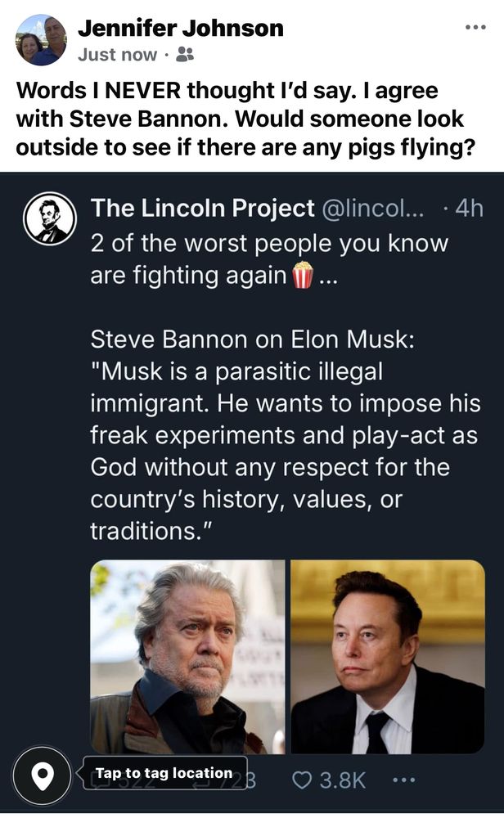
Task: Click the popcorn emoji in the tweet
Action: [303, 276]
